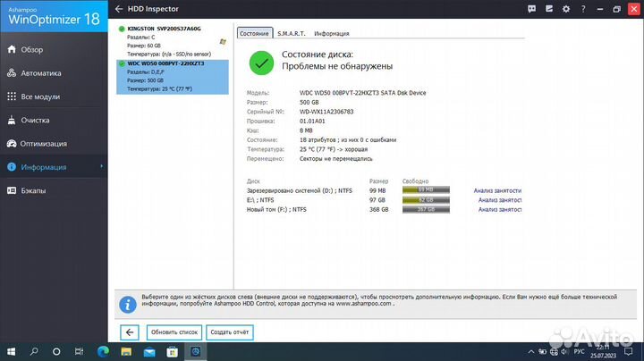Open the Windows Start menu
644x361 pixels.
pos(11,351)
